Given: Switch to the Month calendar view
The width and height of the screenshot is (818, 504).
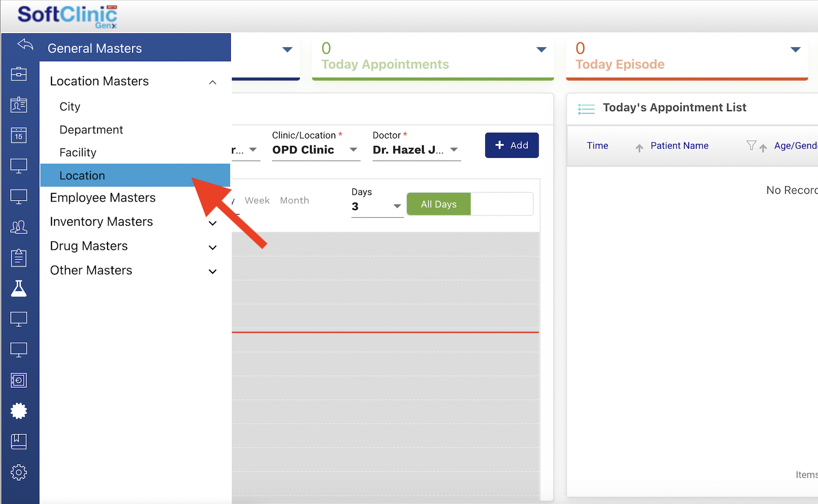Looking at the screenshot, I should pos(294,200).
